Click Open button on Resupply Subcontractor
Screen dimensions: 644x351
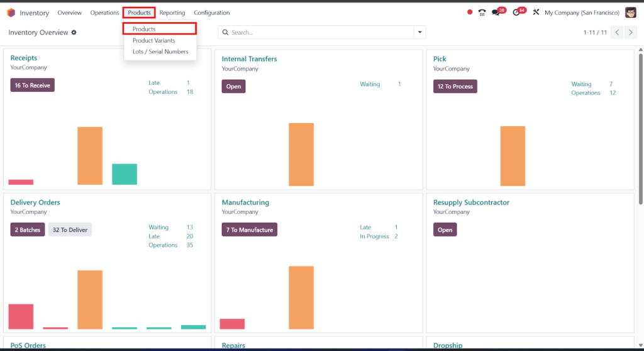tap(445, 230)
